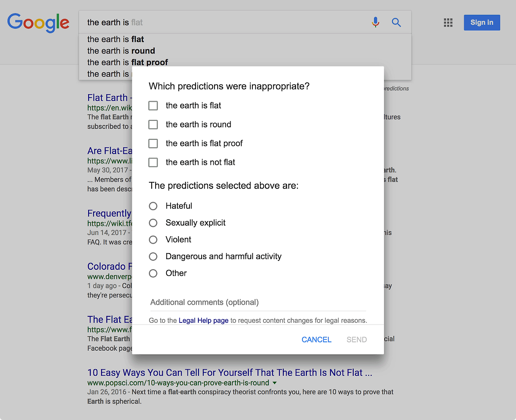The width and height of the screenshot is (516, 420).
Task: Select the Other radio option
Action: (x=153, y=273)
